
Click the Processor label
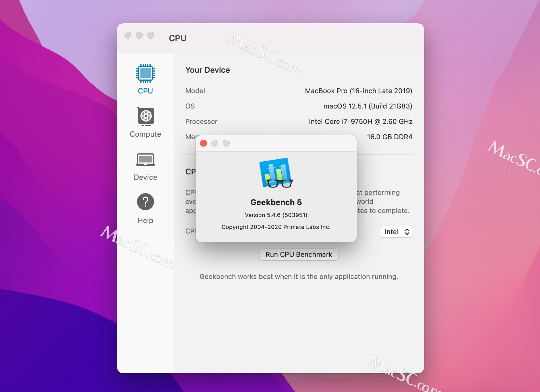pyautogui.click(x=201, y=122)
